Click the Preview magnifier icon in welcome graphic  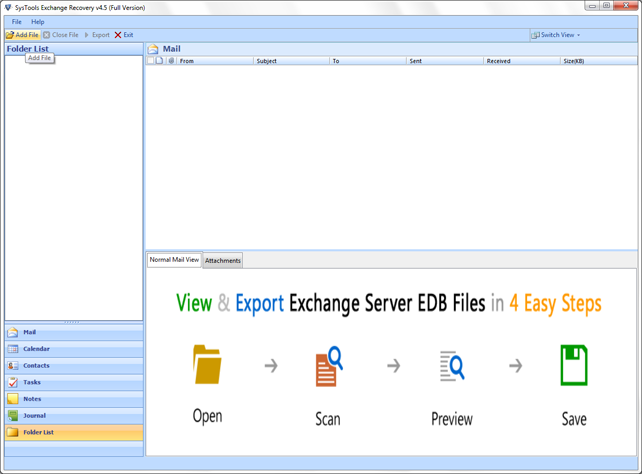[452, 366]
